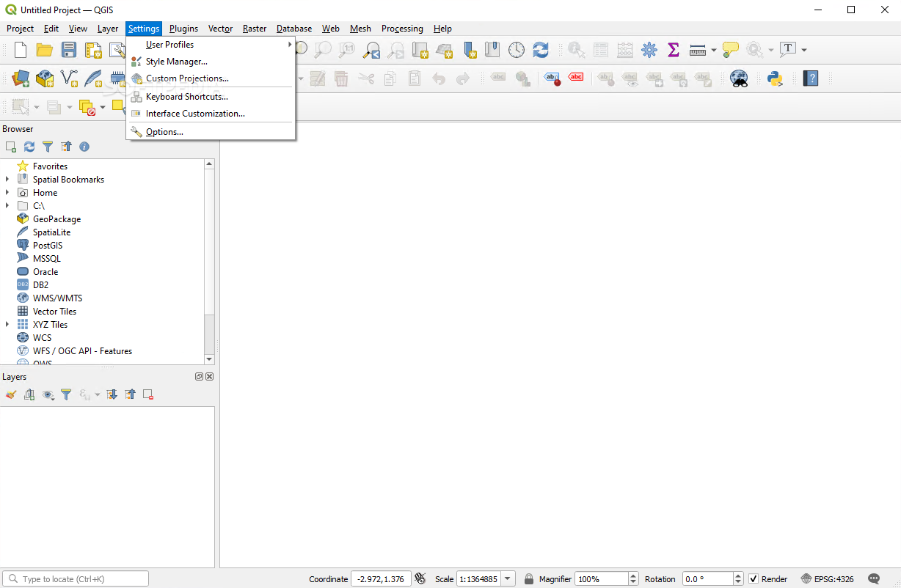Click the Layer Diagram Options icon

(x=522, y=78)
